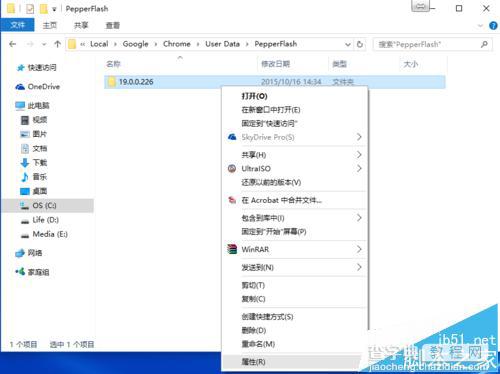
Task: Go up one folder level
Action: 57,44
